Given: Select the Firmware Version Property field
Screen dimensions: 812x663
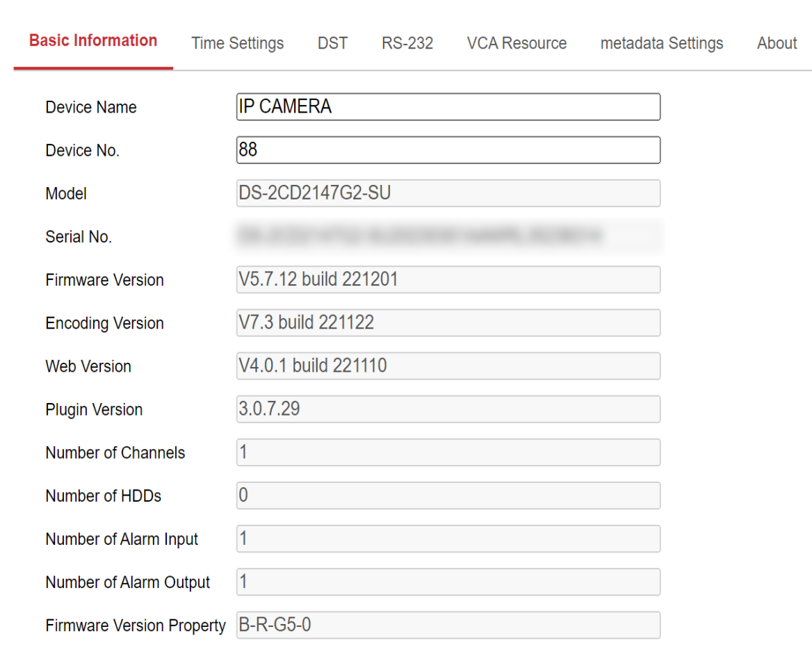Looking at the screenshot, I should click(448, 625).
